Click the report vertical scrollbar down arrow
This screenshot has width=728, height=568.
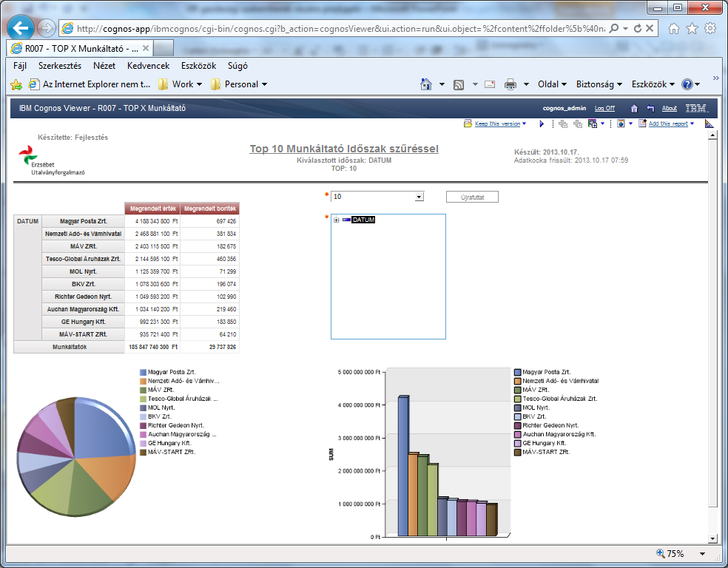pos(713,538)
